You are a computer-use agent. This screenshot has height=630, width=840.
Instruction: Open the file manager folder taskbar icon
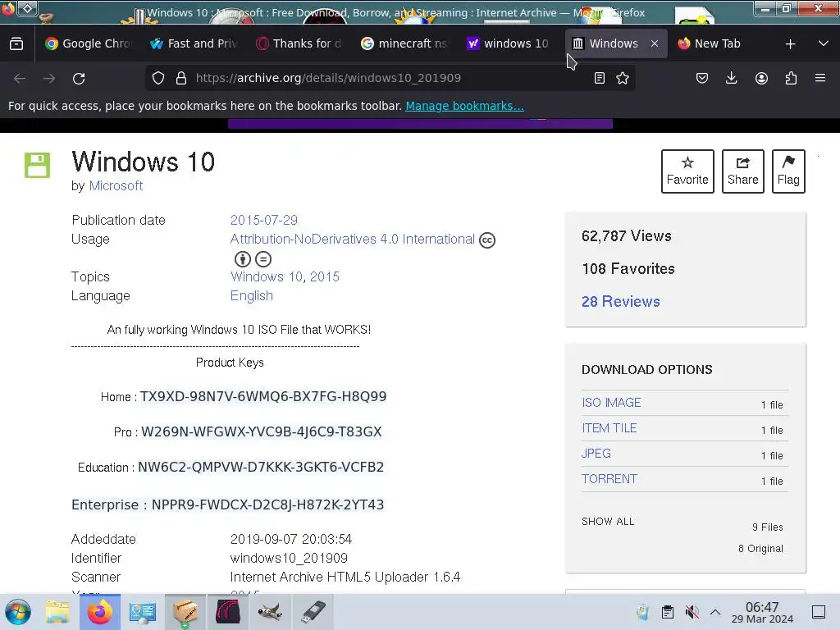(x=57, y=612)
